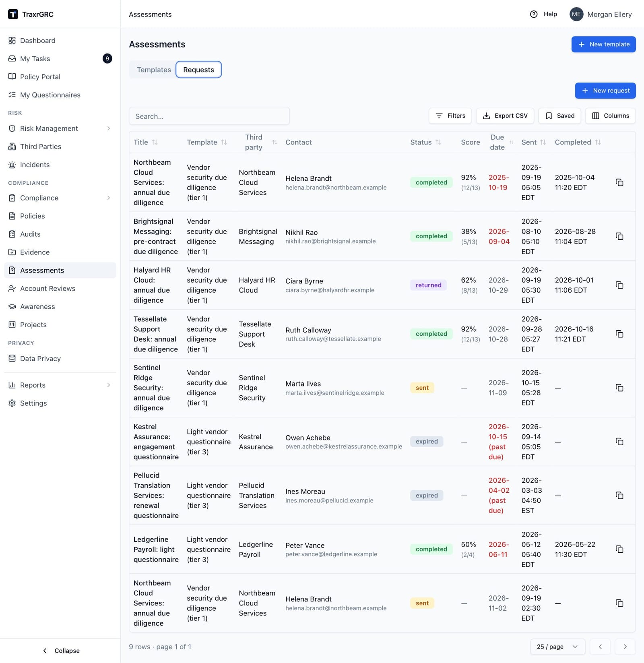Navigate to Third Parties
The height and width of the screenshot is (663, 644).
60,147
